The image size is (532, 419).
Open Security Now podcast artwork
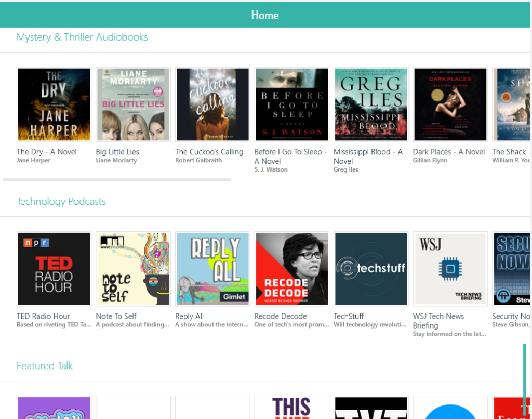[511, 269]
